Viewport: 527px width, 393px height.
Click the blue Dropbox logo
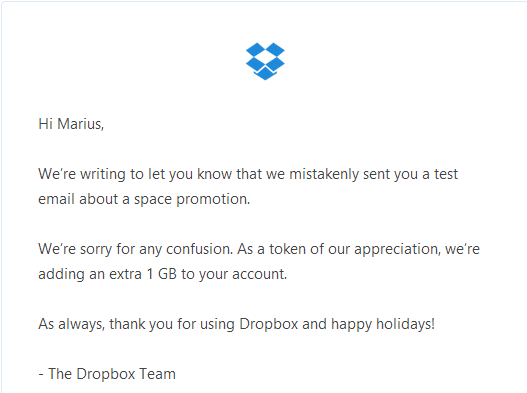pos(265,61)
